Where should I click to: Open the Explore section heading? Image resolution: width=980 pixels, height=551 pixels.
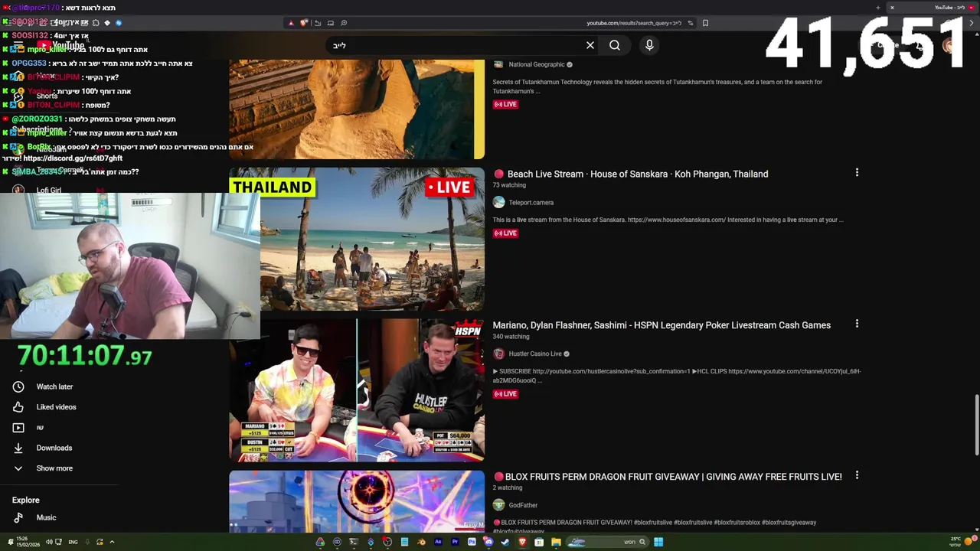(x=25, y=500)
